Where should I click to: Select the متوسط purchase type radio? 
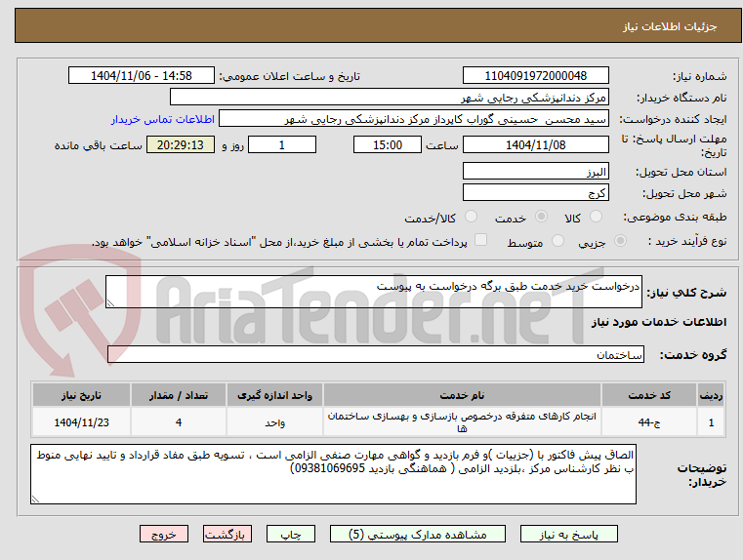click(558, 241)
